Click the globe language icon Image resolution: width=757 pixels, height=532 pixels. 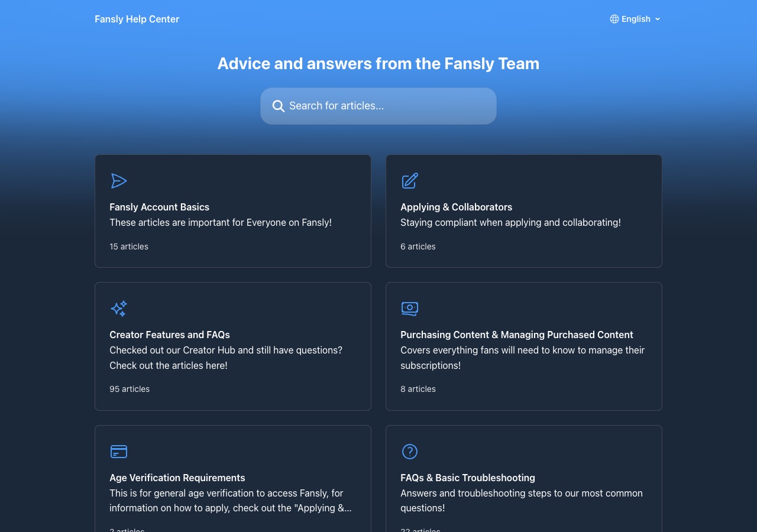point(614,19)
